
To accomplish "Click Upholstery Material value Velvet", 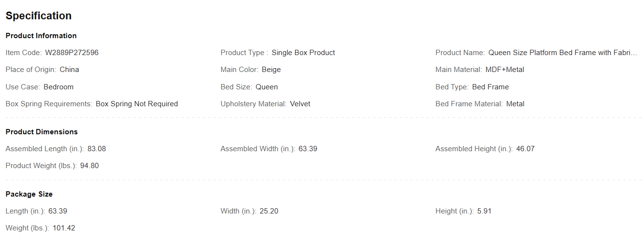I will [300, 104].
